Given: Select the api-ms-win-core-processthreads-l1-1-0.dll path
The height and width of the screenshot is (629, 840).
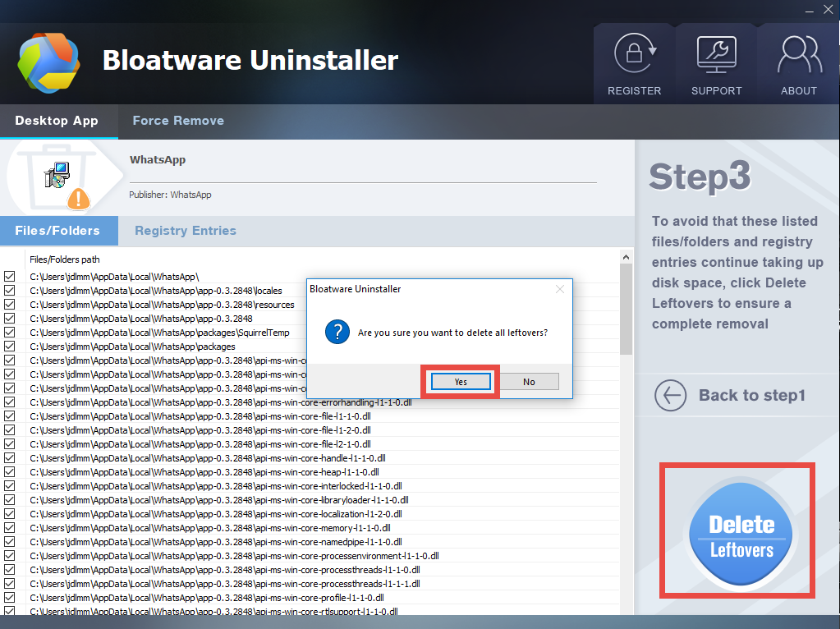Looking at the screenshot, I should (225, 570).
